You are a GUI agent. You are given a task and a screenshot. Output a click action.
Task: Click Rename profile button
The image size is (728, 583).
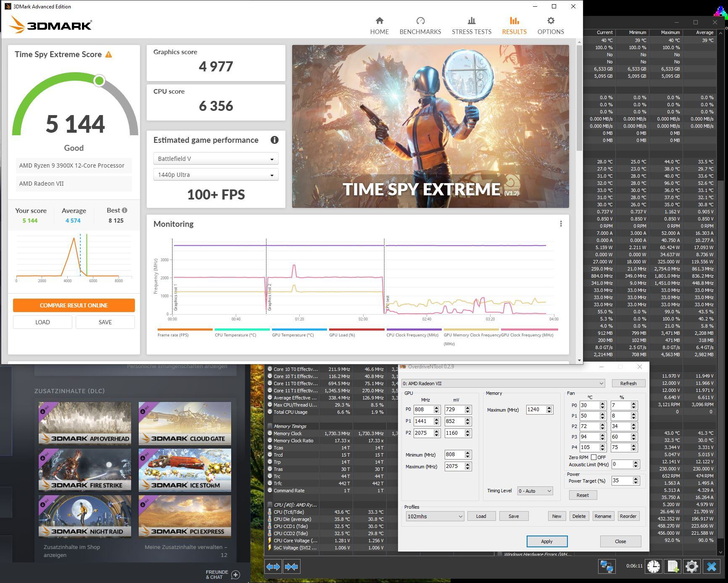pos(603,516)
